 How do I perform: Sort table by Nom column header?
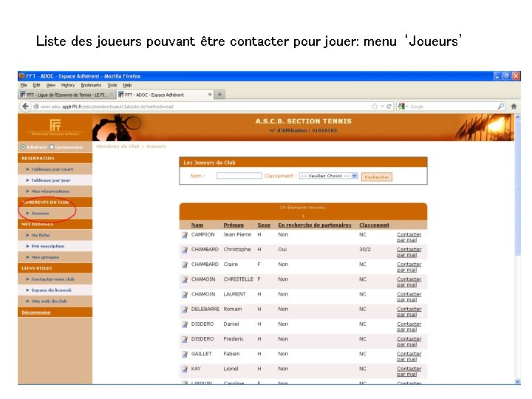pyautogui.click(x=197, y=225)
